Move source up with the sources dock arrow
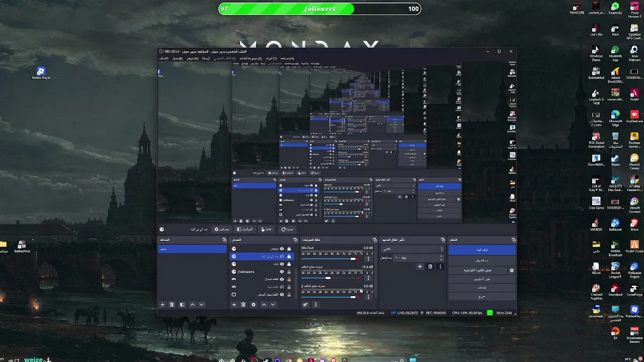Screen dimensions: 644x362 point(264,305)
